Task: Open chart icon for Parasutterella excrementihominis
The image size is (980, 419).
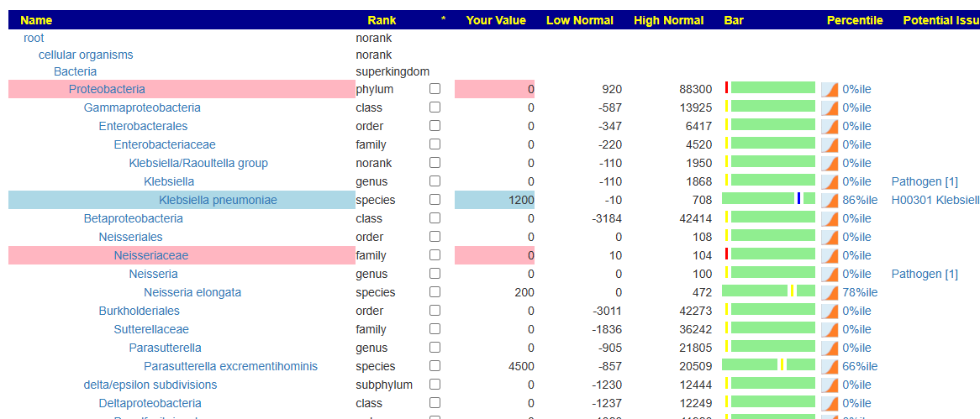Action: click(x=830, y=366)
